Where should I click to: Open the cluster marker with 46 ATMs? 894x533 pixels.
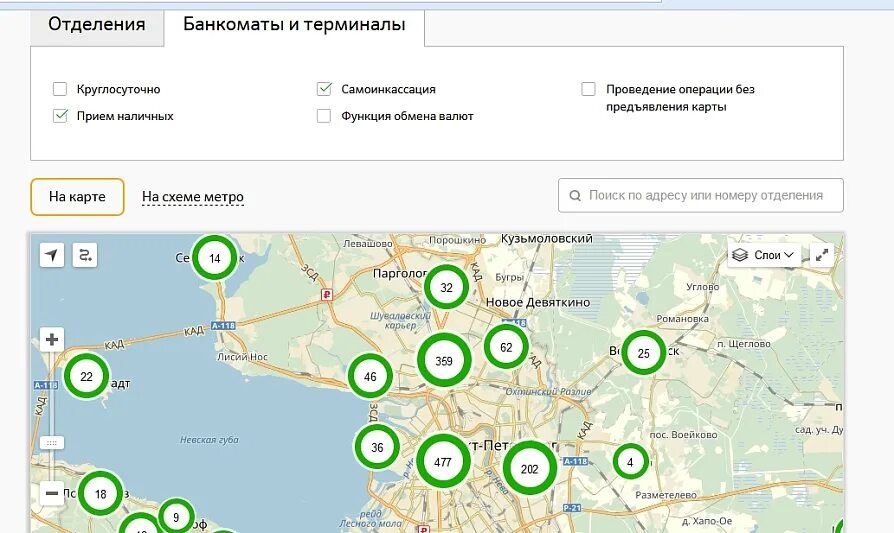pyautogui.click(x=370, y=376)
